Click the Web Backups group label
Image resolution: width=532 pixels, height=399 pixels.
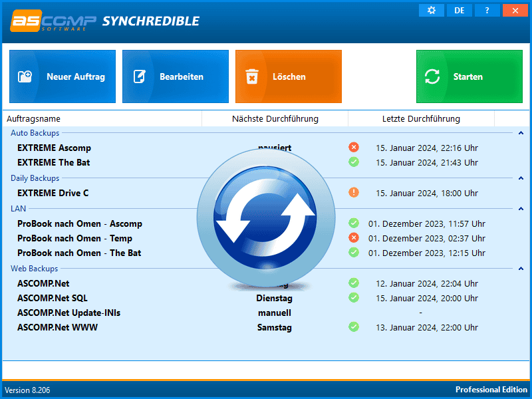click(35, 269)
